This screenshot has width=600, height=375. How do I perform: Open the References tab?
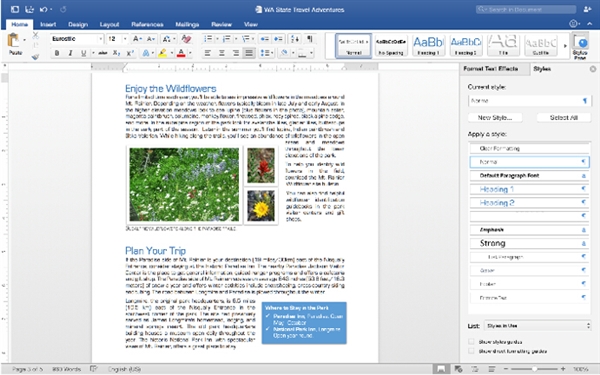[x=147, y=24]
